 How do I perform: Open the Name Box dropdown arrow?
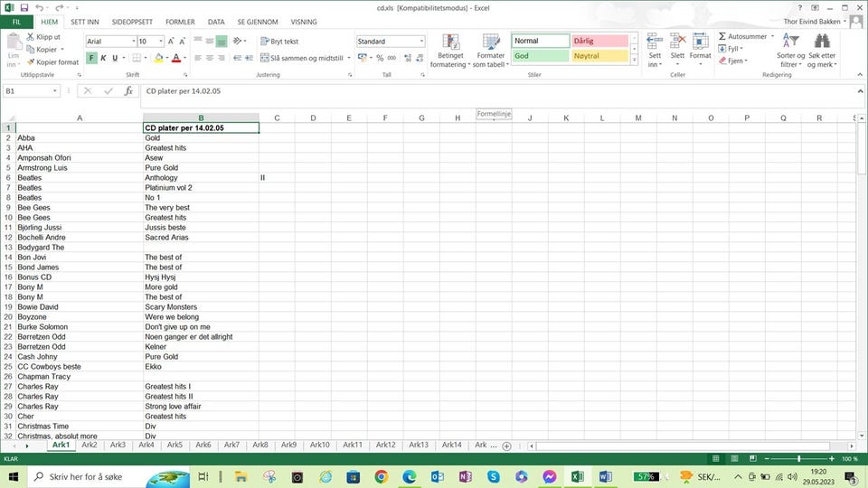(x=55, y=90)
